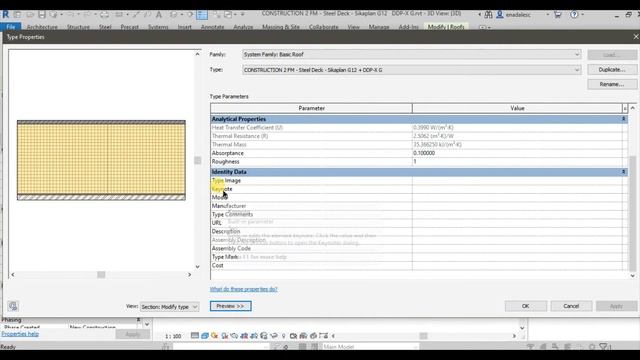Click the Undo arrow in Quick Access Toolbar

pyautogui.click(x=70, y=15)
